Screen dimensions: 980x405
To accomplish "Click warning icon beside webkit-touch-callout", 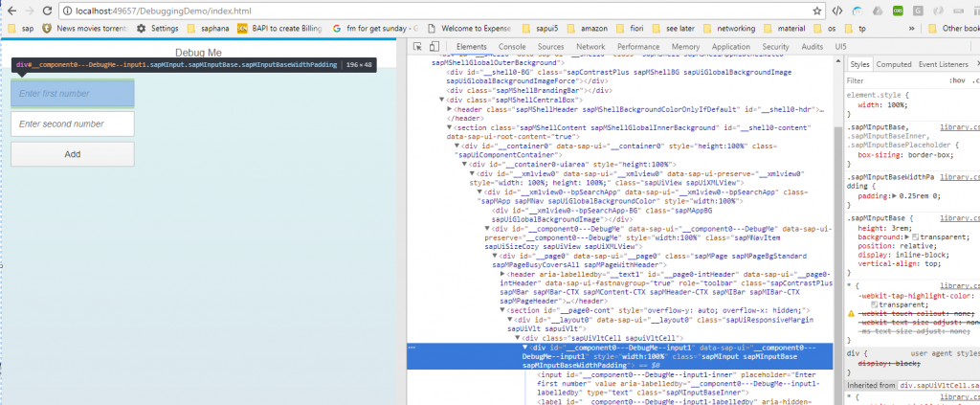I will pyautogui.click(x=851, y=312).
